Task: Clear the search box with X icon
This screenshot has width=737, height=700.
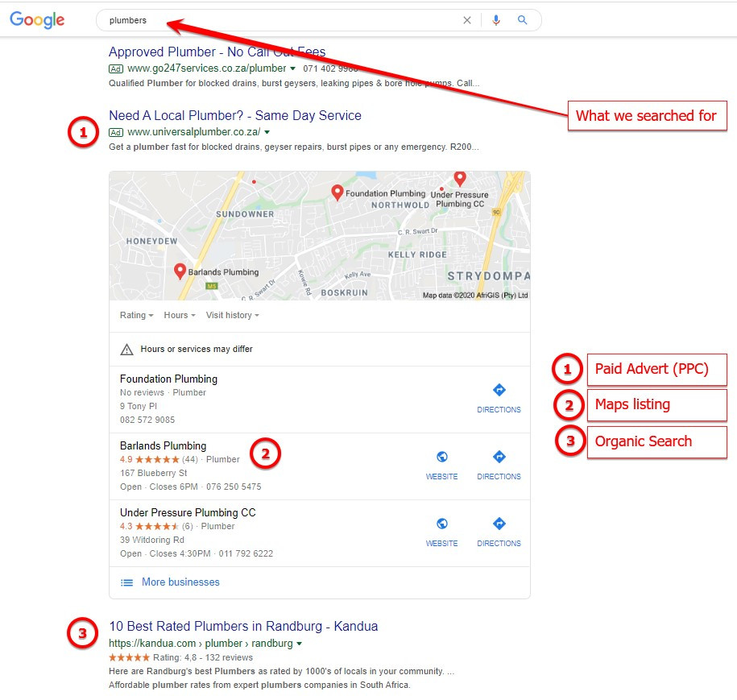Action: [x=466, y=20]
